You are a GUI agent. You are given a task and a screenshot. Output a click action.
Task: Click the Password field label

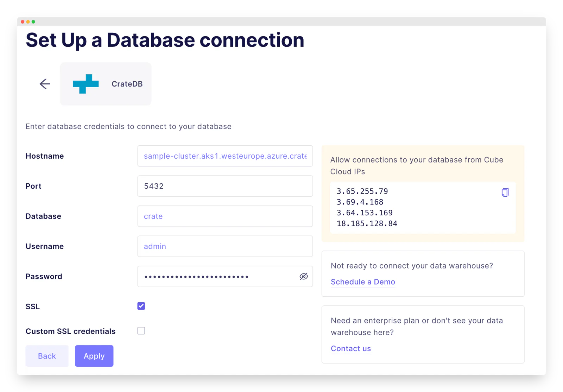click(44, 277)
